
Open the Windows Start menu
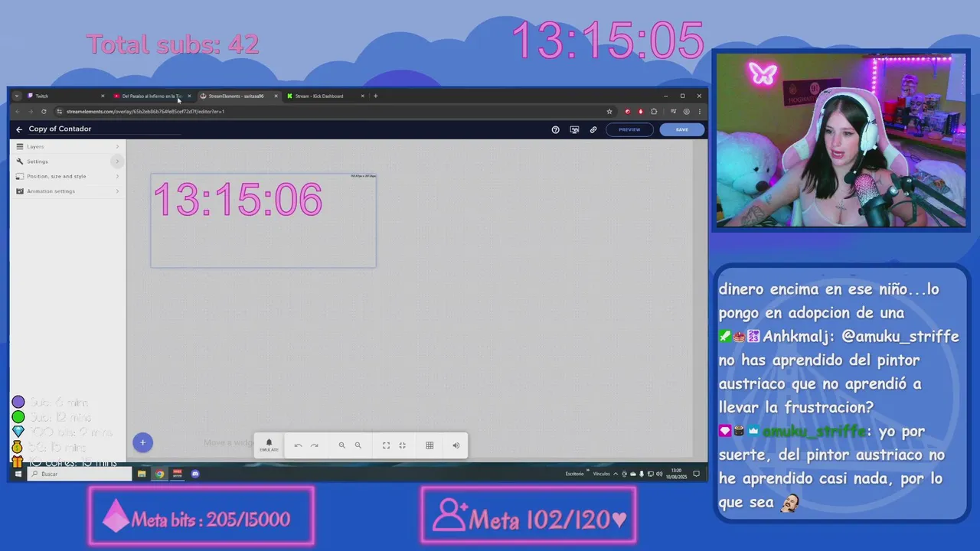point(18,474)
